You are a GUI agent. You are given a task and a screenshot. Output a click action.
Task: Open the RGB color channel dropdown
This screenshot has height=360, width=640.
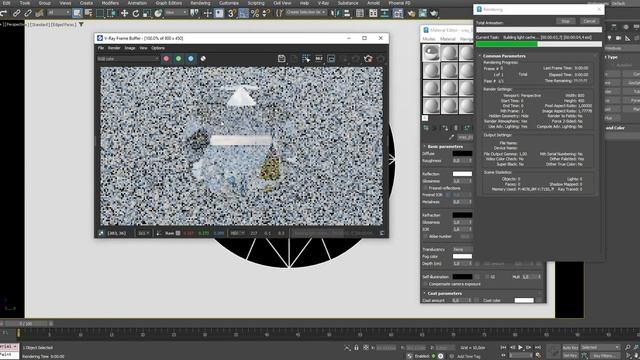[128, 59]
